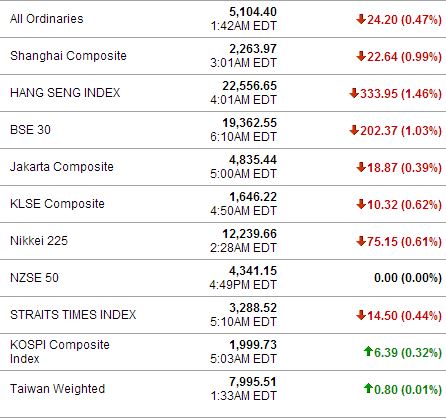446x418 pixels.
Task: Click the red down arrow for All Ordinaries
Action: (x=361, y=19)
